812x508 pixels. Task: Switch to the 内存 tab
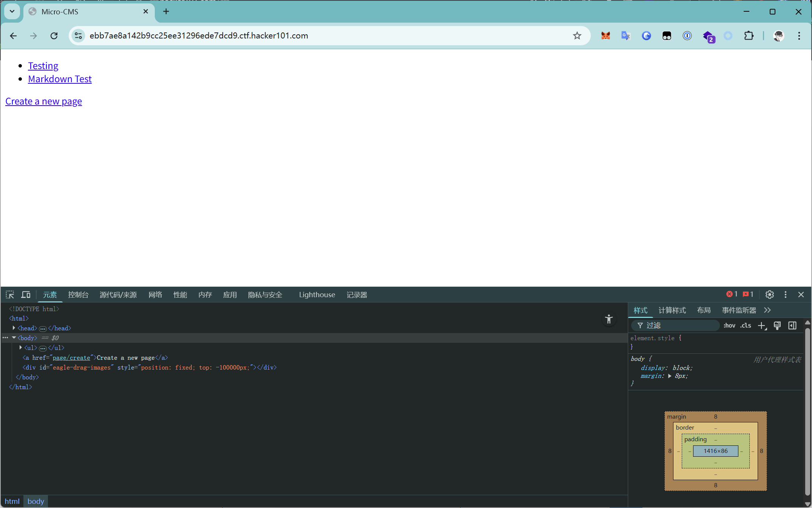[x=205, y=295]
